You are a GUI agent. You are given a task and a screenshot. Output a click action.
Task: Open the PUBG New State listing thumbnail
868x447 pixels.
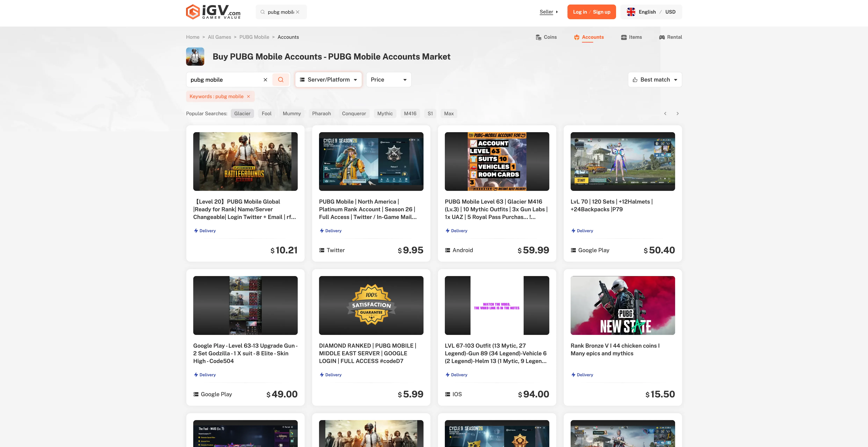tap(622, 305)
